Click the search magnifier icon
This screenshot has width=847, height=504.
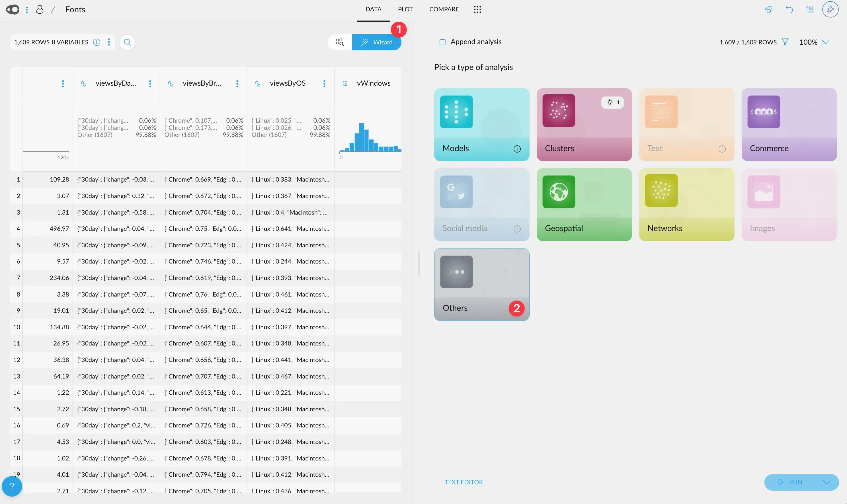pos(128,42)
